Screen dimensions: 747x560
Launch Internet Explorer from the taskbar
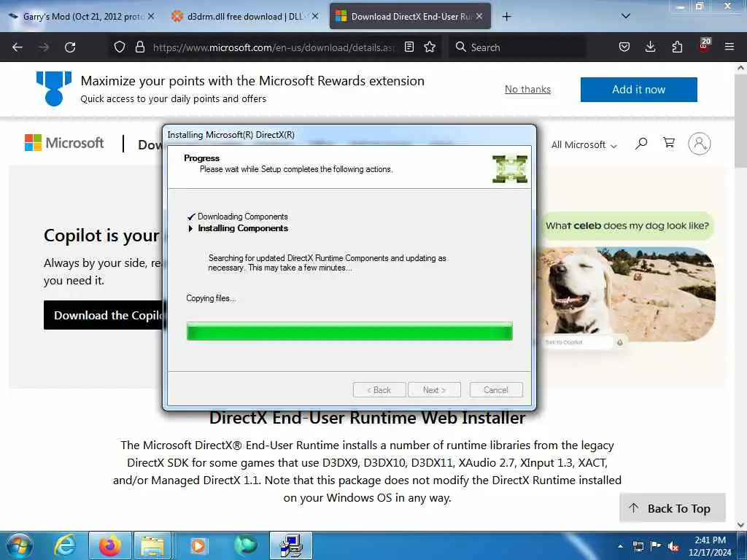pyautogui.click(x=66, y=545)
